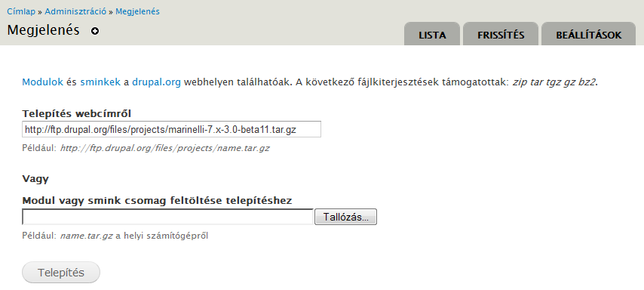Click the Telepítés install button
Viewport: 644px width, 290px height.
pos(61,273)
